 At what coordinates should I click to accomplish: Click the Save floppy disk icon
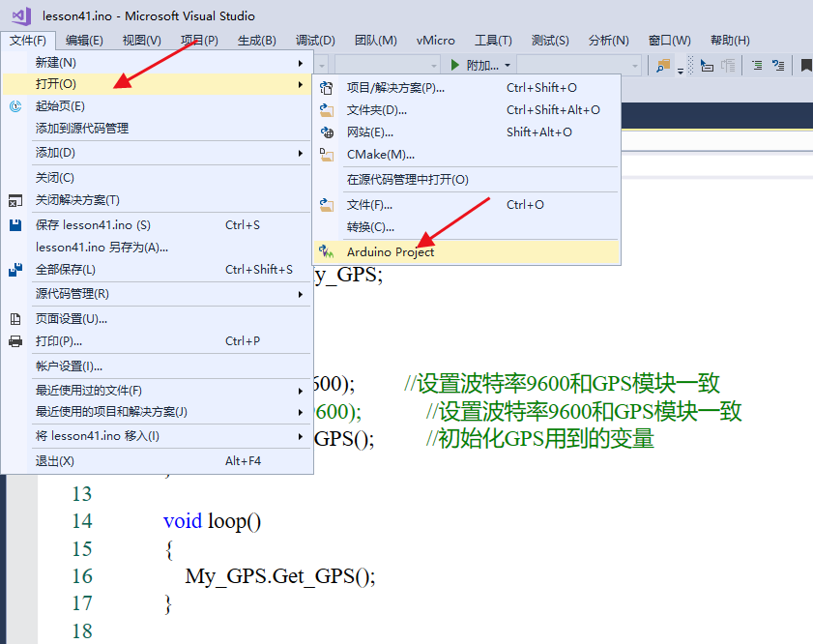(x=15, y=225)
